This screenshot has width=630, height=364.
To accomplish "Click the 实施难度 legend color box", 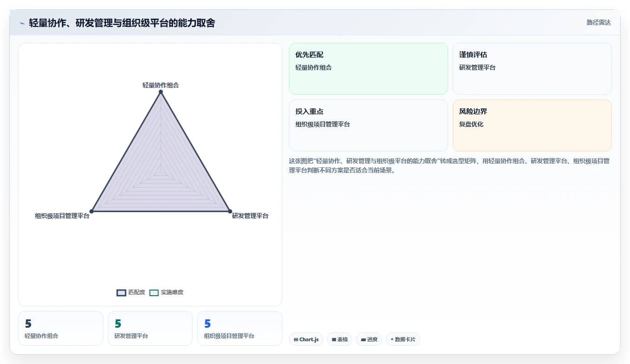I will coord(154,292).
